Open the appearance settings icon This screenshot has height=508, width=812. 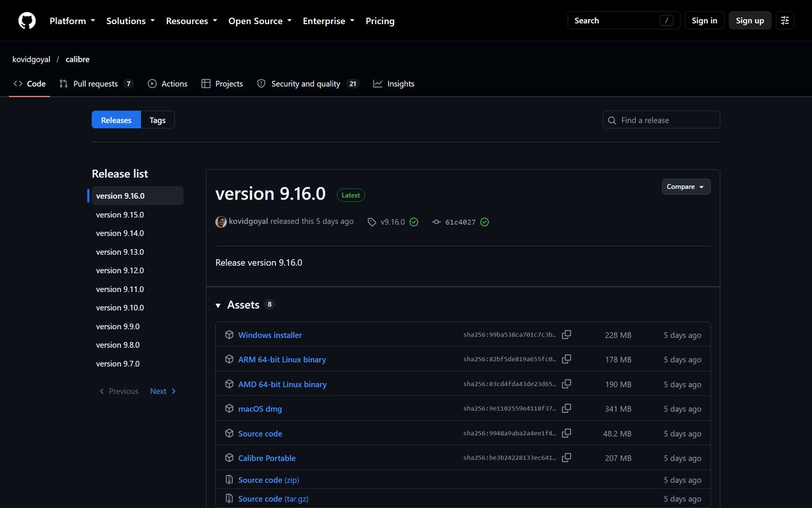785,20
